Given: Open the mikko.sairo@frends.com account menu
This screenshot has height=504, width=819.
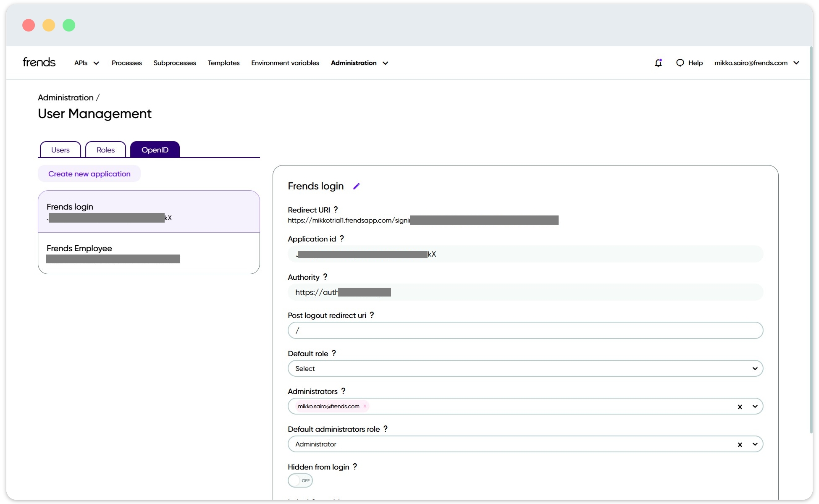Looking at the screenshot, I should [756, 63].
